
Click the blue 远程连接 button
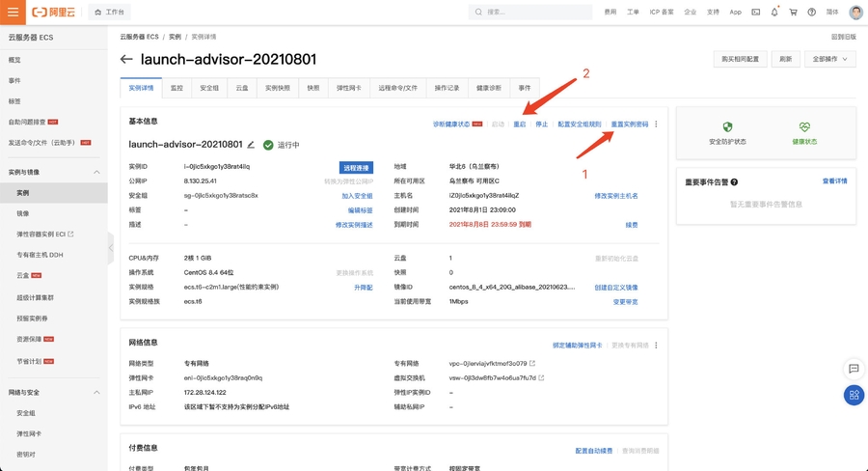[x=356, y=167]
